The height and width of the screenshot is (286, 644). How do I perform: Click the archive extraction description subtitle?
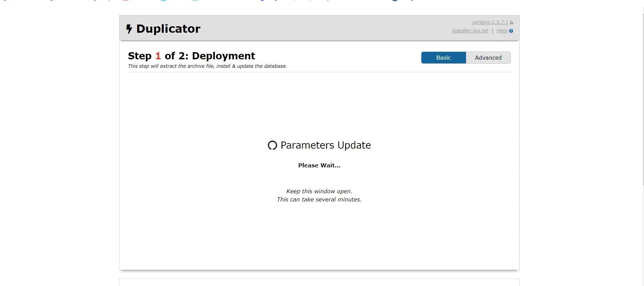(207, 66)
